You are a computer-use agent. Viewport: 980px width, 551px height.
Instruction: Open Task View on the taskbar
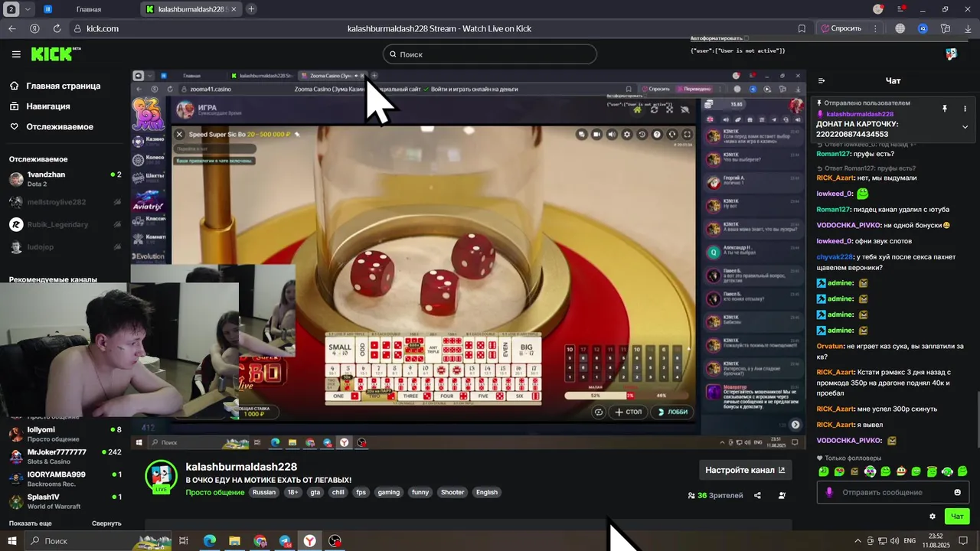click(x=184, y=541)
